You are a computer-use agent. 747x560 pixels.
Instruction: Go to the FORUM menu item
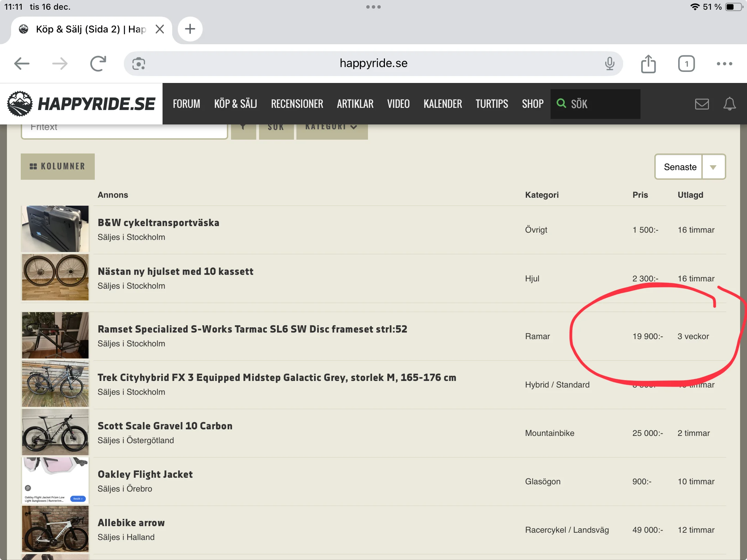[186, 104]
